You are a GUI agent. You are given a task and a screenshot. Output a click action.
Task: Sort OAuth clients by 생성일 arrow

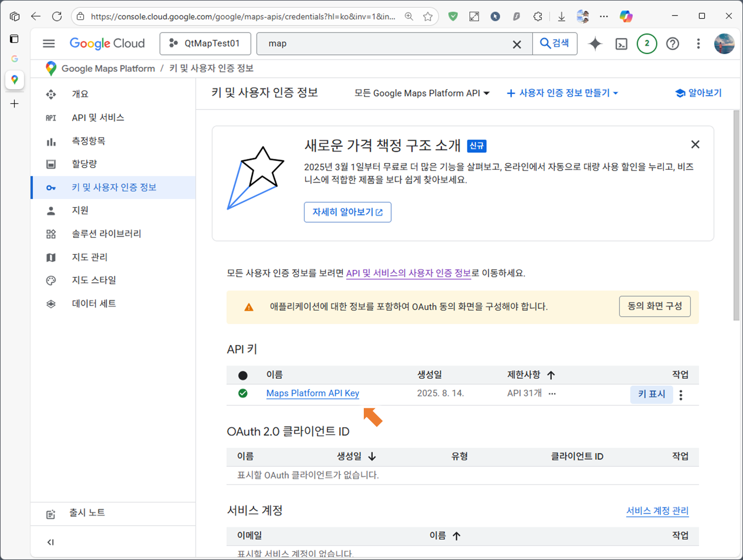372,456
